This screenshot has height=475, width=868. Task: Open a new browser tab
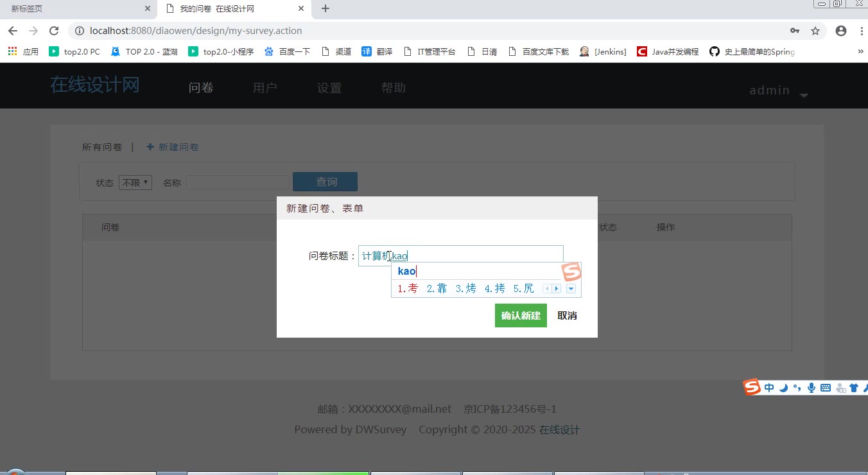(325, 9)
